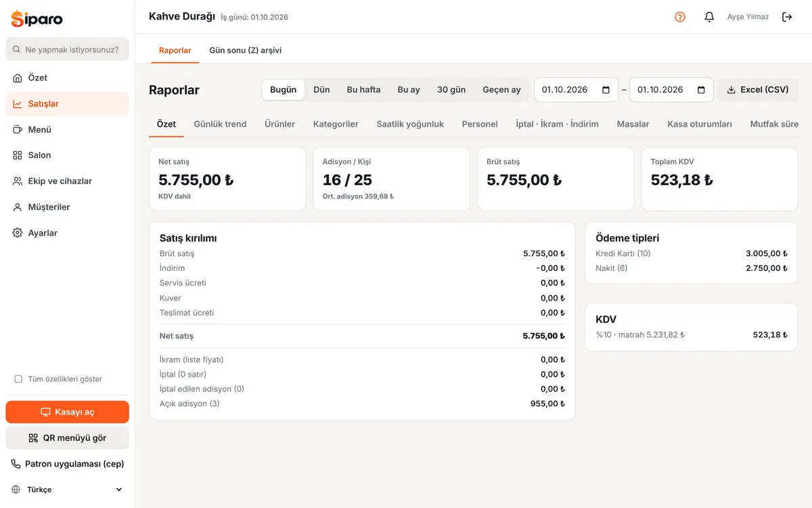Open the start date calendar picker

click(606, 89)
